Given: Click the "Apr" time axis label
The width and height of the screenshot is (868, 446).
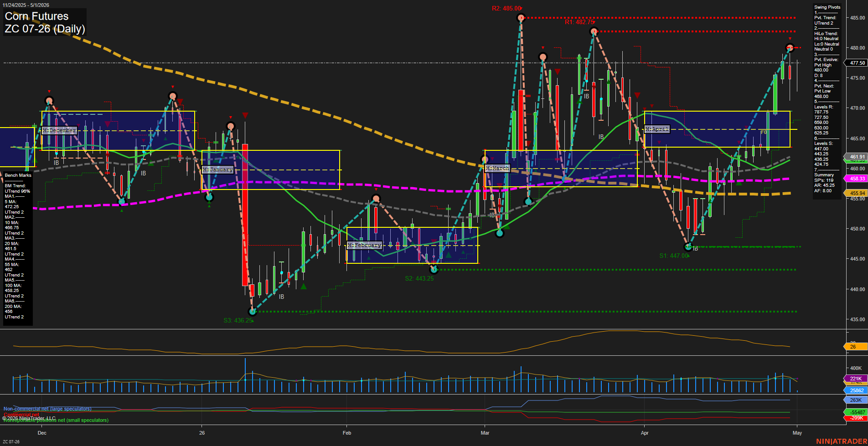Looking at the screenshot, I should (x=645, y=433).
